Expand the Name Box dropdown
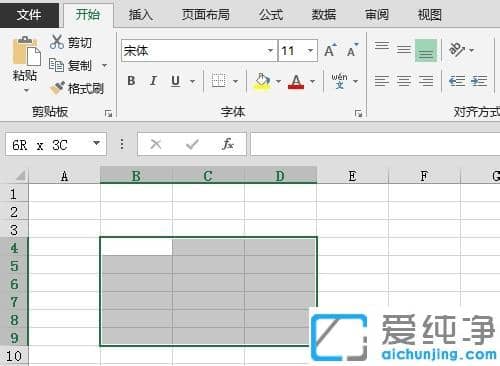The width and height of the screenshot is (500, 366). [97, 143]
